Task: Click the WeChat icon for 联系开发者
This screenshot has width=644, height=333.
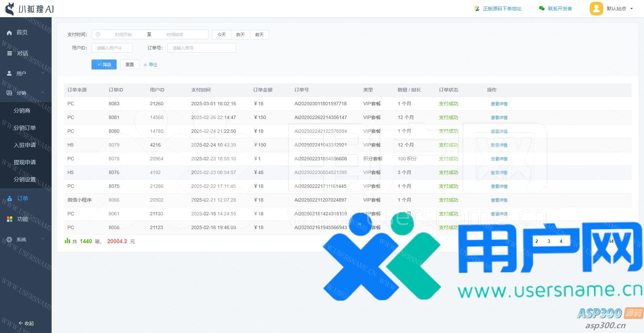Action: [541, 9]
